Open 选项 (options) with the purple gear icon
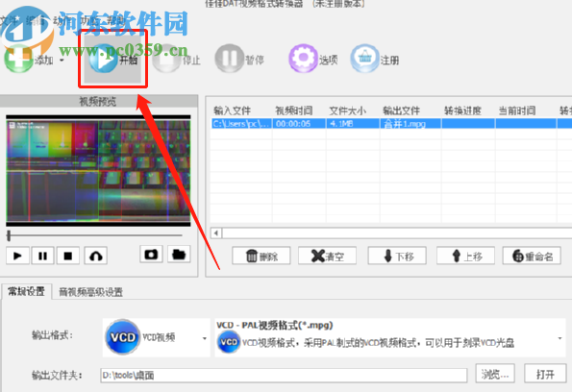Screen dimensions: 572x392 click(304, 59)
